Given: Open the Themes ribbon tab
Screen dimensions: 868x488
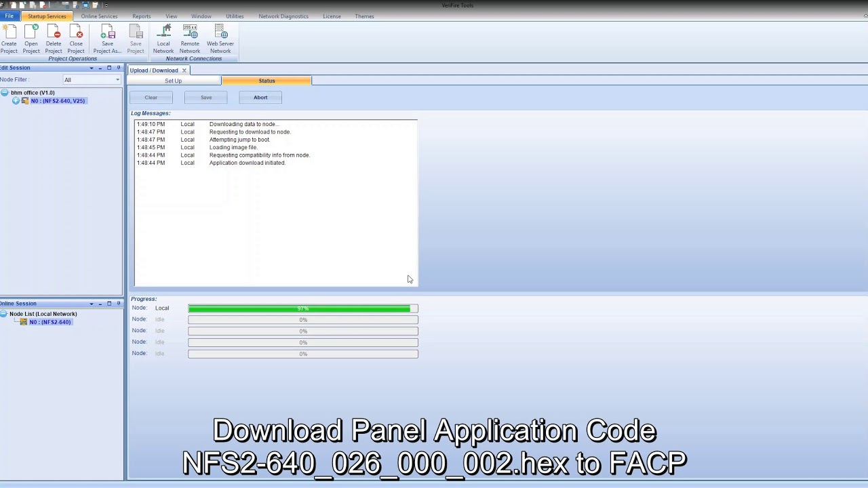Looking at the screenshot, I should tap(364, 16).
